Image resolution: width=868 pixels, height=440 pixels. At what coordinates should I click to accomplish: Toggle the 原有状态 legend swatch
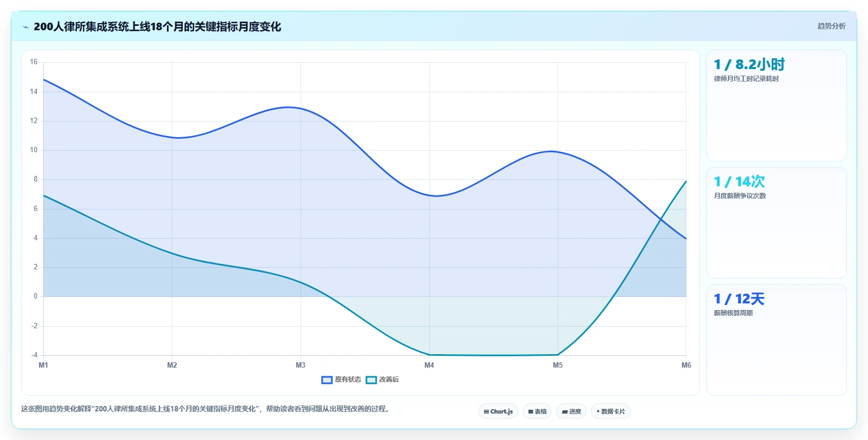click(x=327, y=380)
